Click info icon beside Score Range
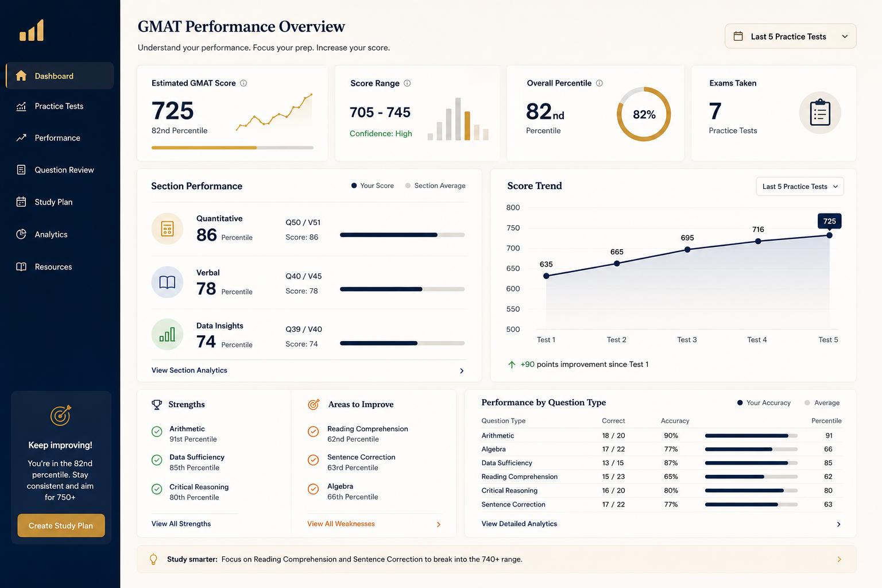The width and height of the screenshot is (882, 588). (x=407, y=83)
